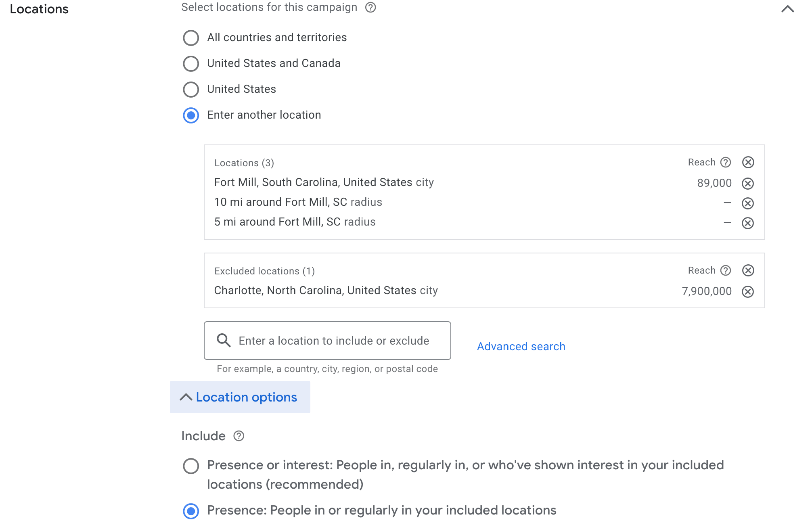Viewport: 812px width, 527px height.
Task: Open Reach help in Excluded locations box
Action: (x=726, y=270)
